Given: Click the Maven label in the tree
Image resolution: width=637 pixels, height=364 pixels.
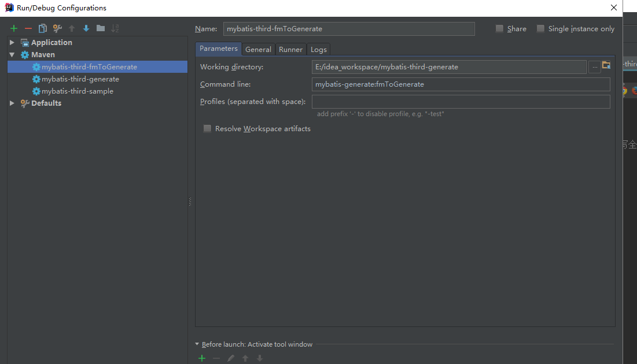Looking at the screenshot, I should tap(43, 55).
